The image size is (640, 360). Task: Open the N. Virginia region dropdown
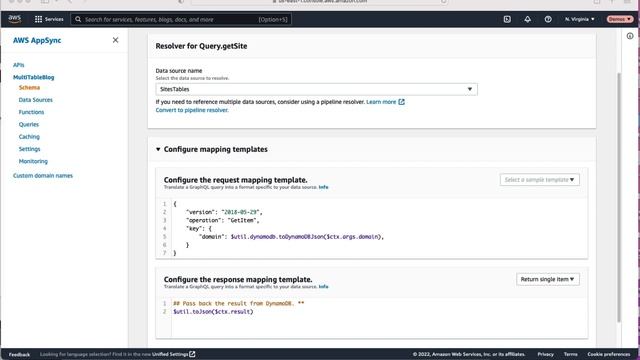click(x=580, y=19)
